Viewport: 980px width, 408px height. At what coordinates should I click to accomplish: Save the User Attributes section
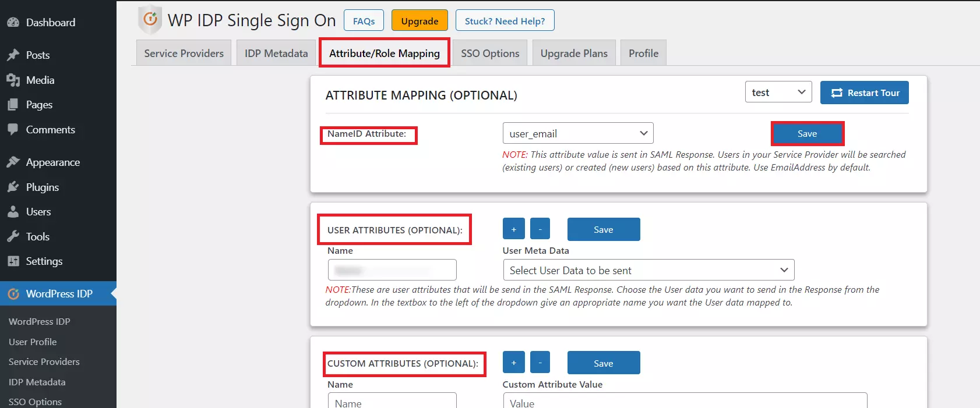[x=604, y=229]
